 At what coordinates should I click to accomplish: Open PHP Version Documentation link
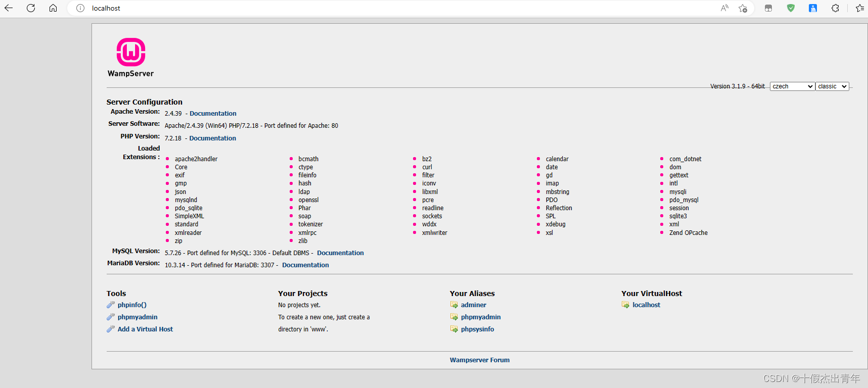[x=212, y=138]
